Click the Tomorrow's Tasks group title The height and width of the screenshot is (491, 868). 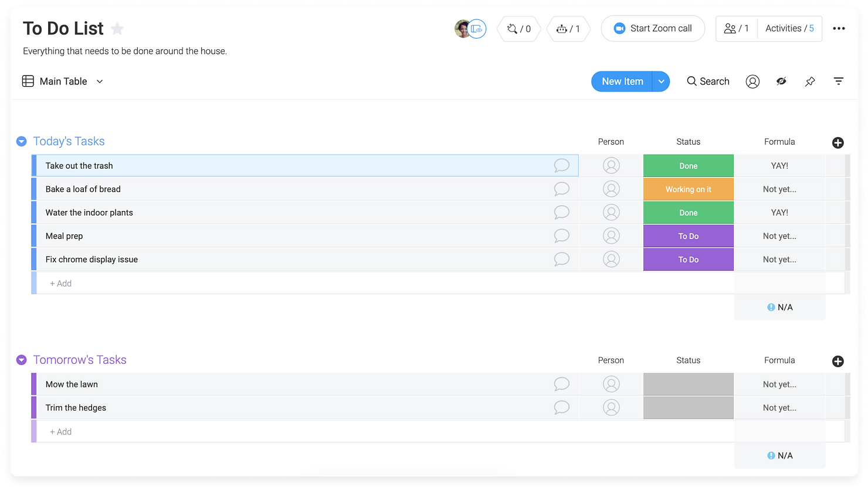[x=80, y=360]
